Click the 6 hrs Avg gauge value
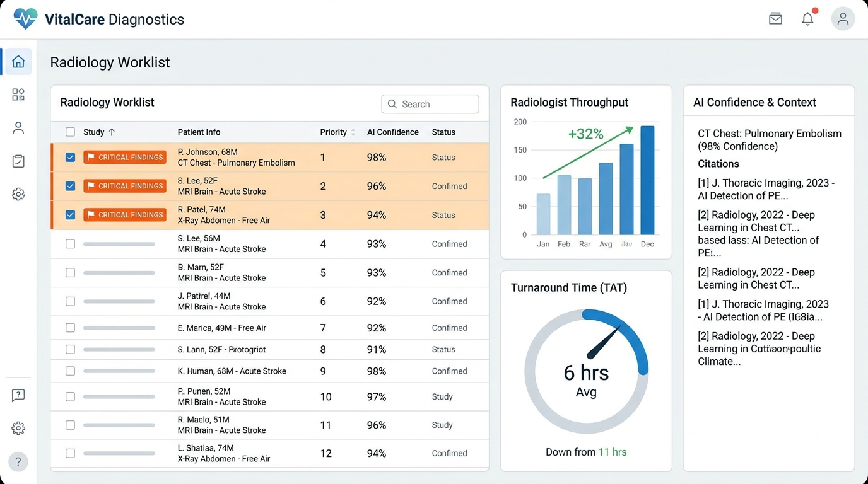 pos(586,380)
